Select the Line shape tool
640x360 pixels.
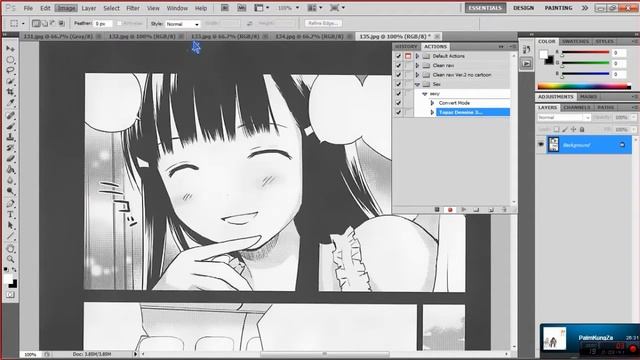click(x=10, y=236)
